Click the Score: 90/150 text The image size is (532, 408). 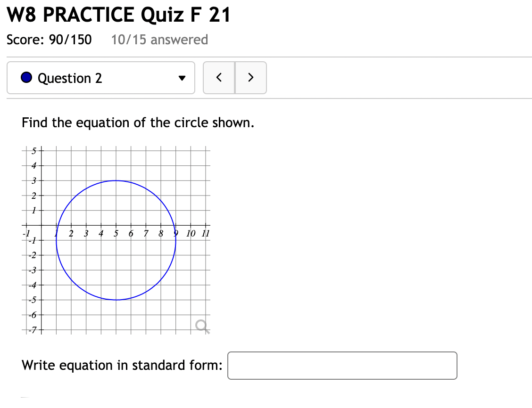(49, 40)
